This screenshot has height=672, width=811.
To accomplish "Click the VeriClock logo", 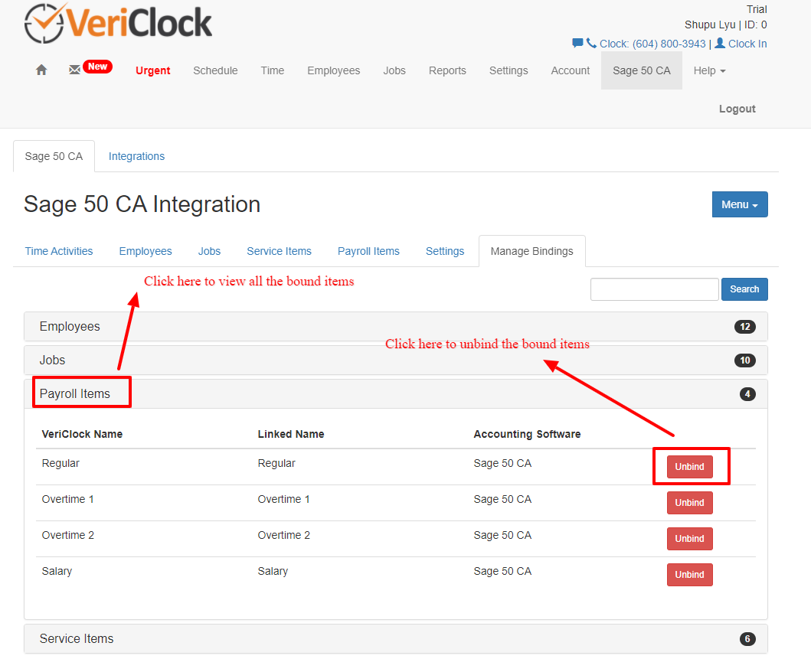I will point(119,23).
